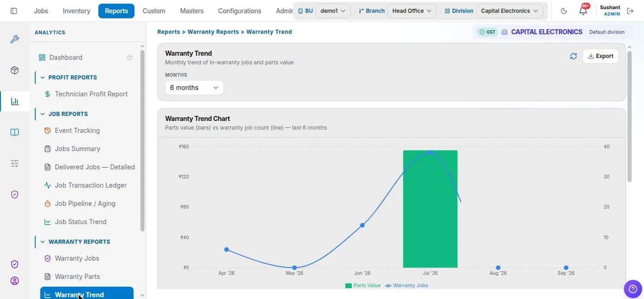Open the open-book icon in left rail
Screen dimensions: 644x299
[x=15, y=132]
